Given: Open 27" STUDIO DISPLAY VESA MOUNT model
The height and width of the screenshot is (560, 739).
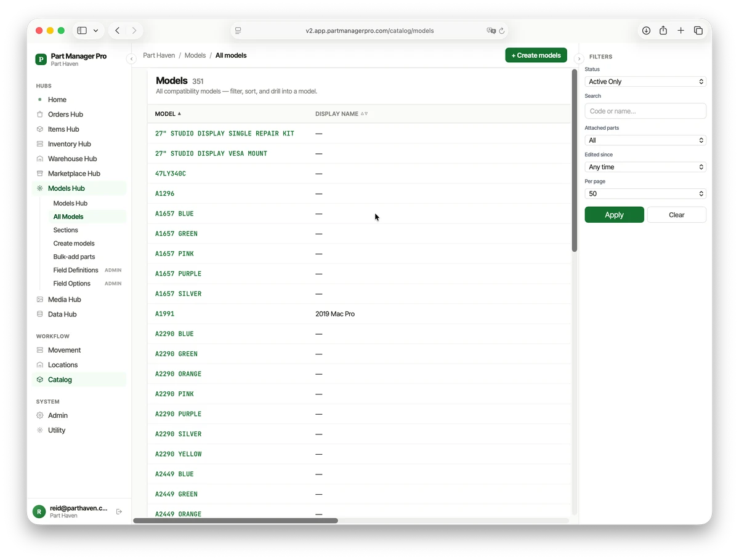Looking at the screenshot, I should coord(211,154).
